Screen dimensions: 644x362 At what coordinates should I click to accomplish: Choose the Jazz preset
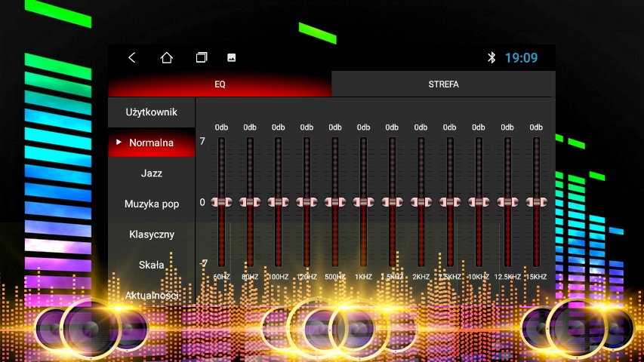coord(151,173)
